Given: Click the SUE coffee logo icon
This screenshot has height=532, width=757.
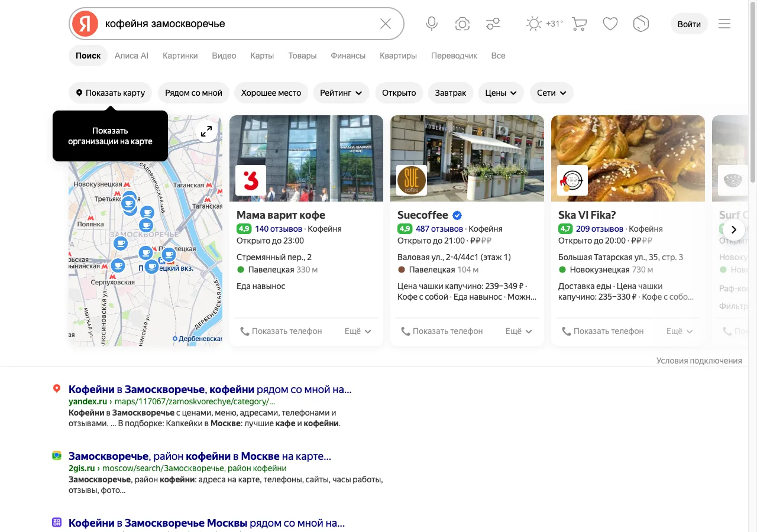Looking at the screenshot, I should click(412, 180).
